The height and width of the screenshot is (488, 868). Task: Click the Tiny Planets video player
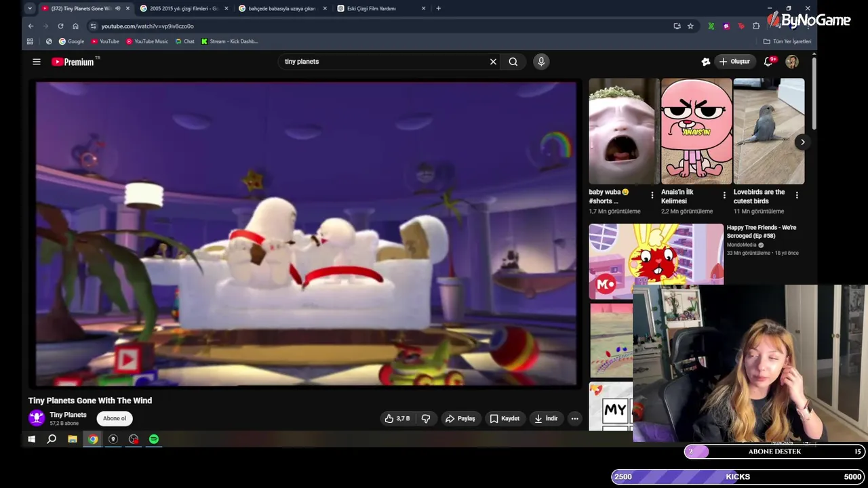point(306,234)
